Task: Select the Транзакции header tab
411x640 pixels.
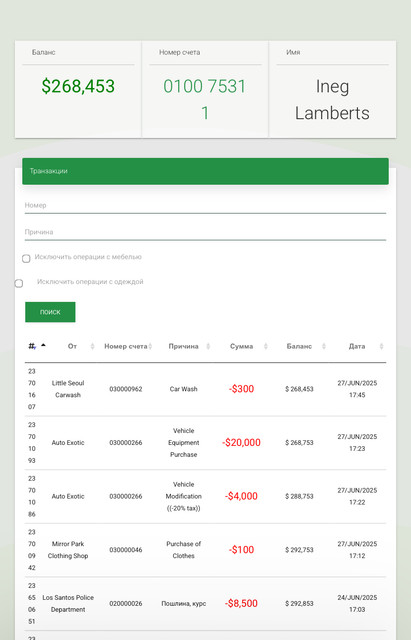Action: pos(205,171)
